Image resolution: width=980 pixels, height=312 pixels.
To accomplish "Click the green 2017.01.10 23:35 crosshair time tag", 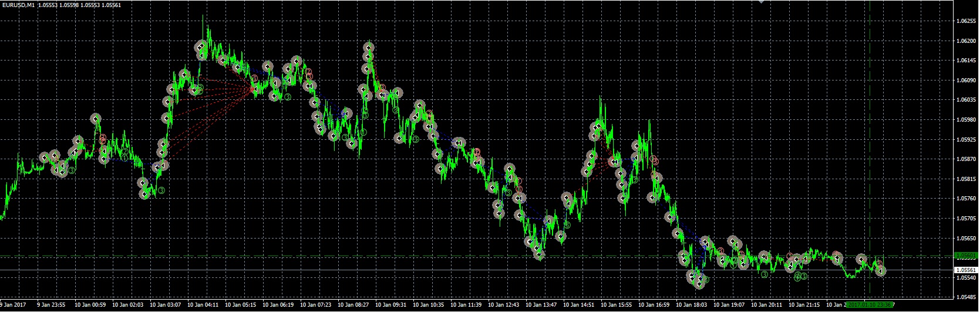I will (x=870, y=305).
